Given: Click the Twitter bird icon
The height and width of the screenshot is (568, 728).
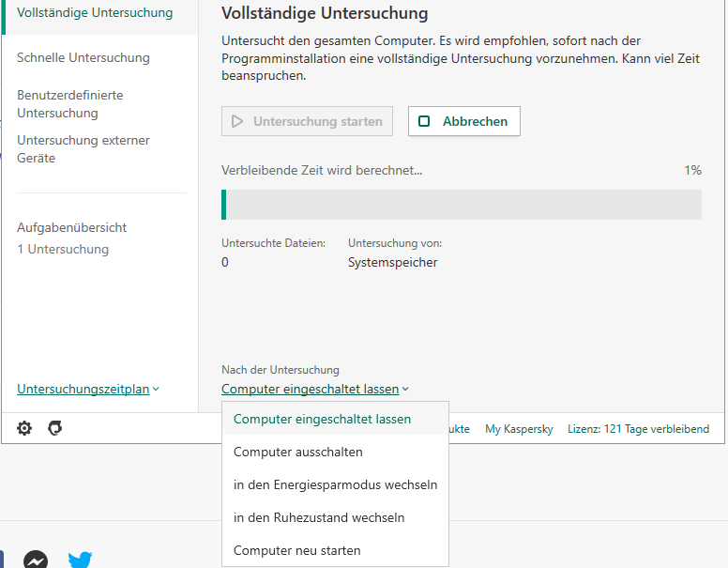Looking at the screenshot, I should pyautogui.click(x=81, y=560).
